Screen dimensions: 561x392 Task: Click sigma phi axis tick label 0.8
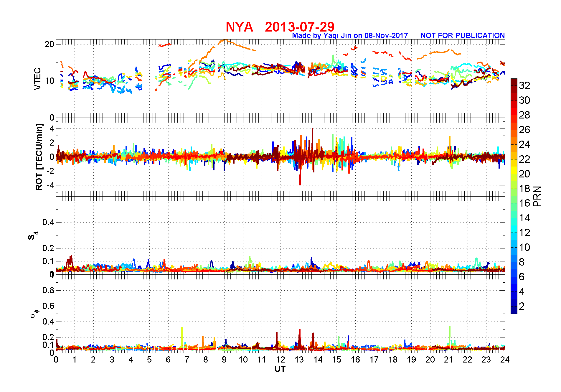[48, 290]
